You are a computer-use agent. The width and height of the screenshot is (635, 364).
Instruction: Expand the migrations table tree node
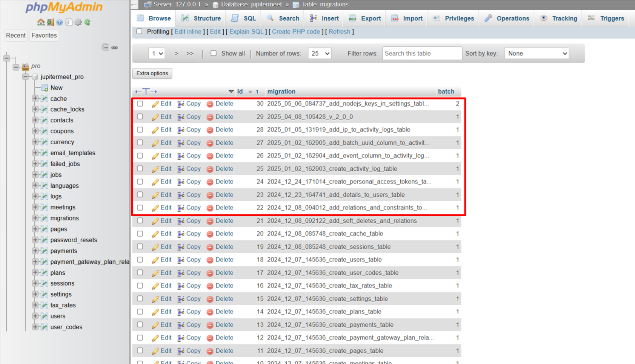point(35,218)
